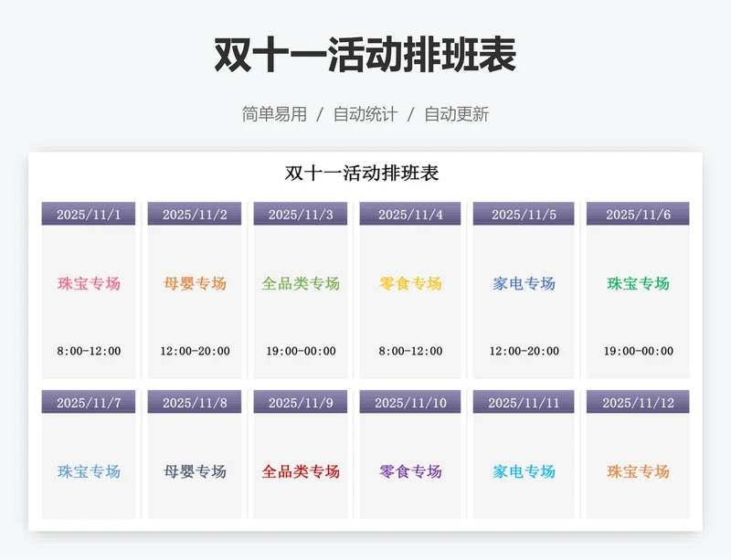Select time 8:00-12:00 under 2025/11/1

89,351
